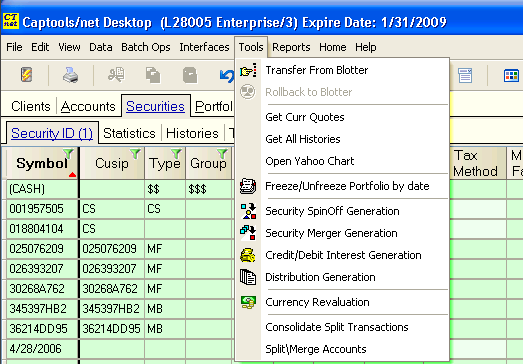The image size is (523, 364).
Task: Click the copy icon in toolbar
Action: pyautogui.click(x=153, y=75)
